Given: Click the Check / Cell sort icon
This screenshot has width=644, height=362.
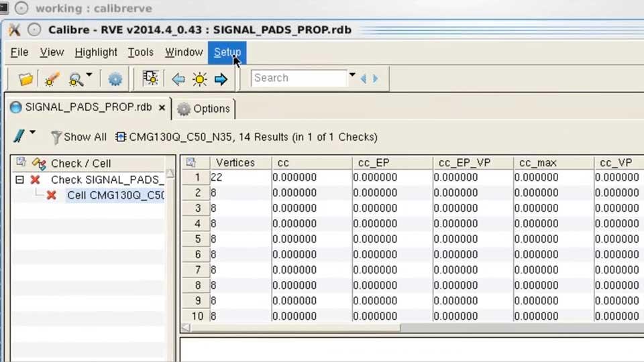Looking at the screenshot, I should pos(39,164).
